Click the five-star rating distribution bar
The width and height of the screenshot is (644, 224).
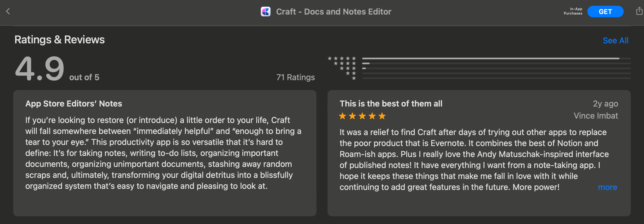tap(496, 58)
